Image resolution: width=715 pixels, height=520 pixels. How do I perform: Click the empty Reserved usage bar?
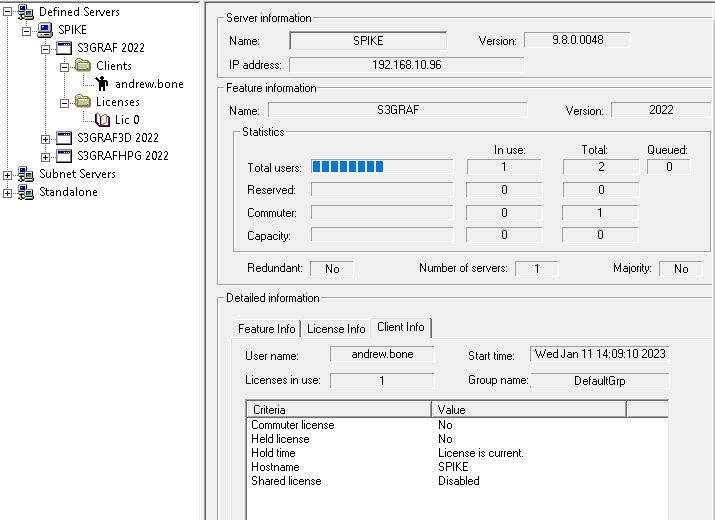(x=382, y=189)
